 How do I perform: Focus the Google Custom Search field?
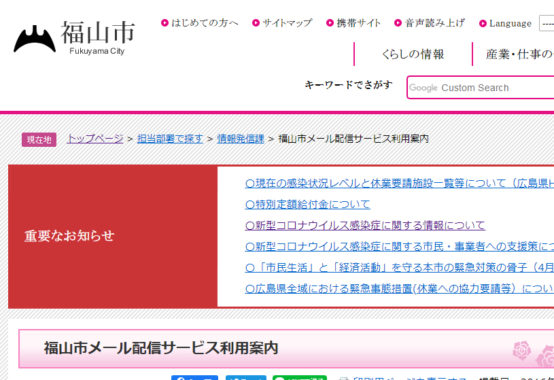(481, 87)
